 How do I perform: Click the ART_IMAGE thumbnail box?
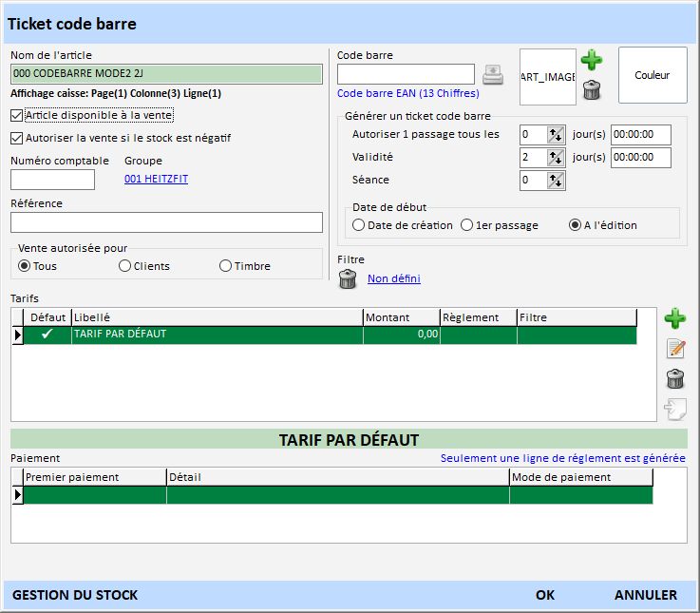[x=548, y=77]
